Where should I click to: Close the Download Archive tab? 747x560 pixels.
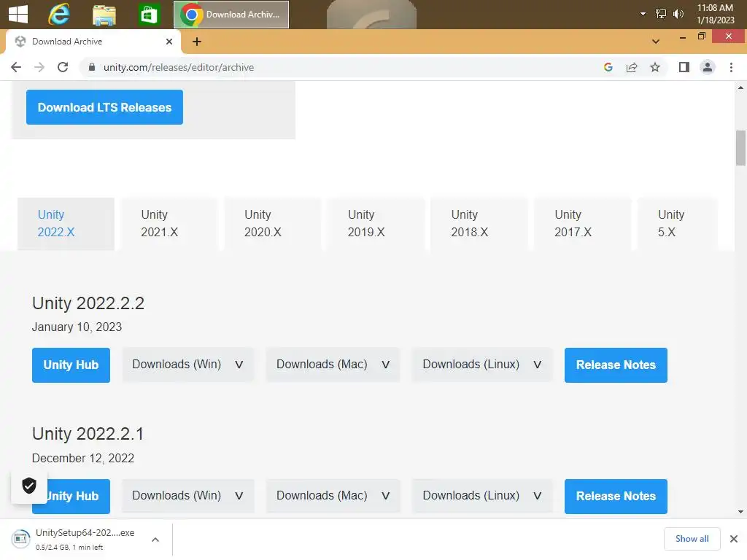pos(169,42)
